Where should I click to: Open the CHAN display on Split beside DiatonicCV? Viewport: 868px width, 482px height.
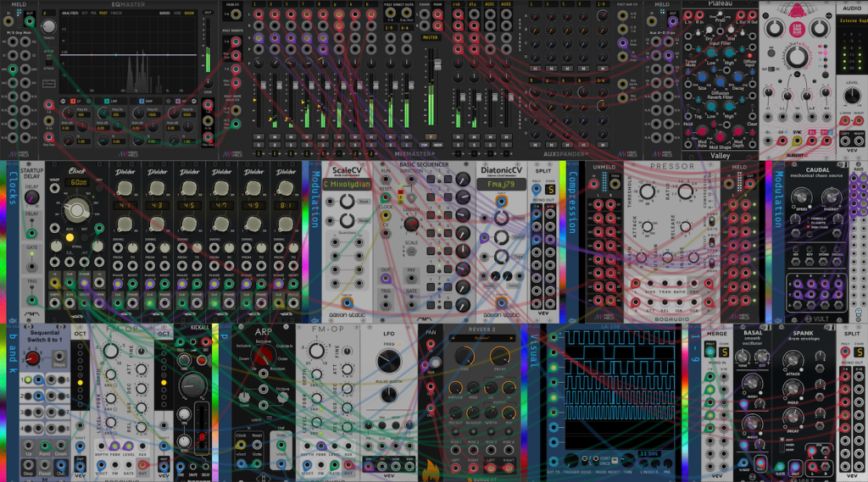pos(549,190)
